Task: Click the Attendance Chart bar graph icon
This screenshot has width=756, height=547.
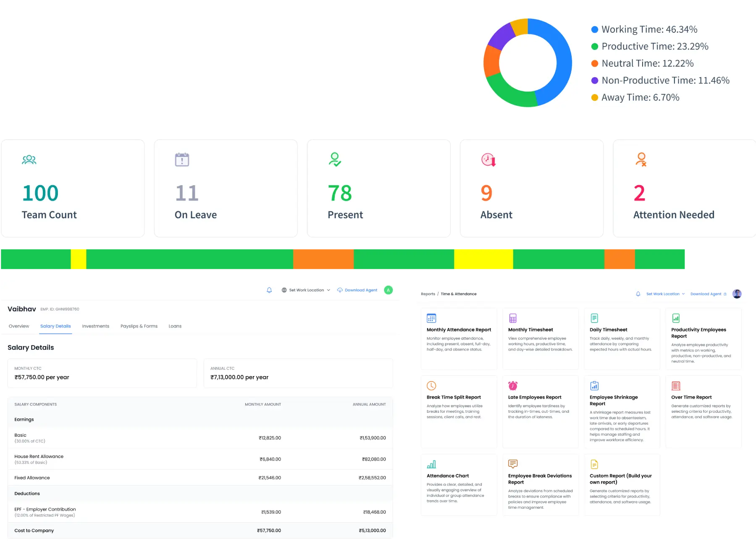Action: coord(432,464)
